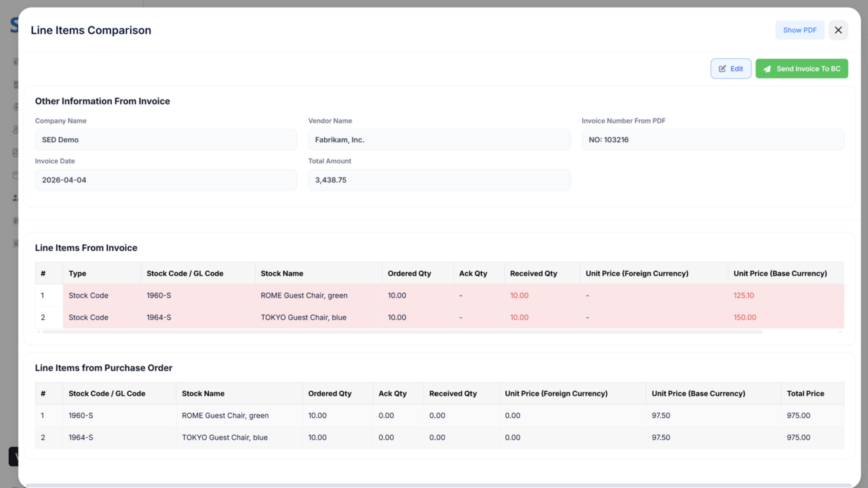868x488 pixels.
Task: Click Send Invoice To BC button
Action: (802, 68)
